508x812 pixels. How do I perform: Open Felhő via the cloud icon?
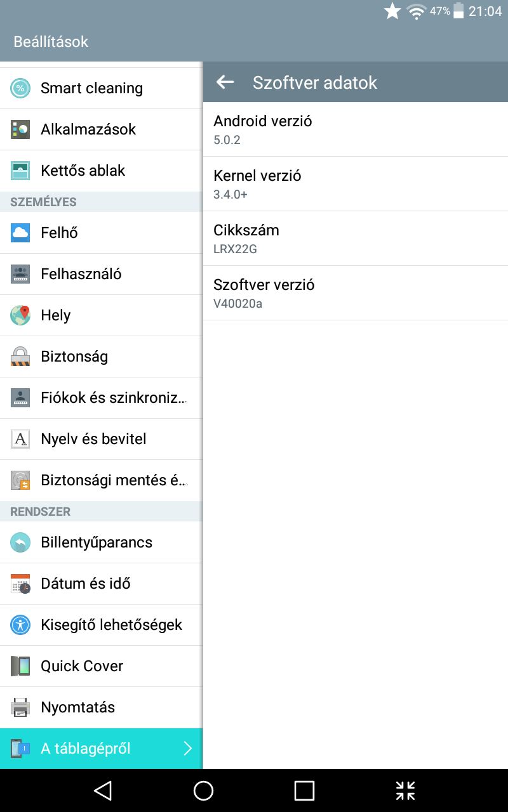coord(20,233)
